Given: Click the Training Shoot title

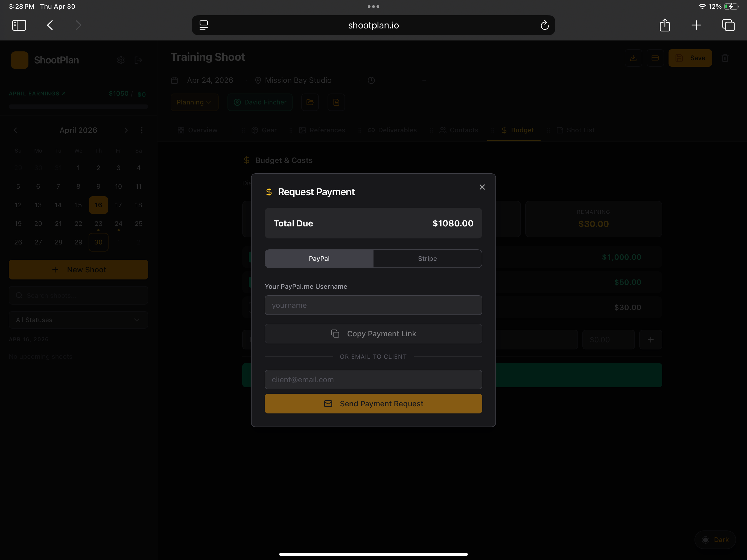Looking at the screenshot, I should [208, 57].
